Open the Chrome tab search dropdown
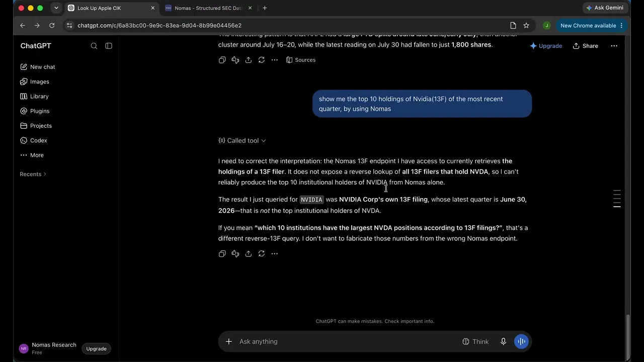This screenshot has height=362, width=644. pyautogui.click(x=56, y=8)
